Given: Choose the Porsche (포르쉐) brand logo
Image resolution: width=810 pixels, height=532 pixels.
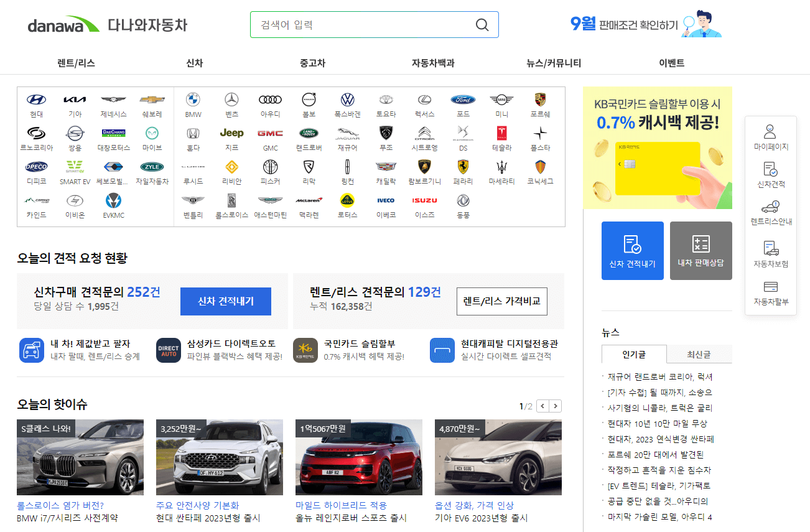Looking at the screenshot, I should point(540,100).
